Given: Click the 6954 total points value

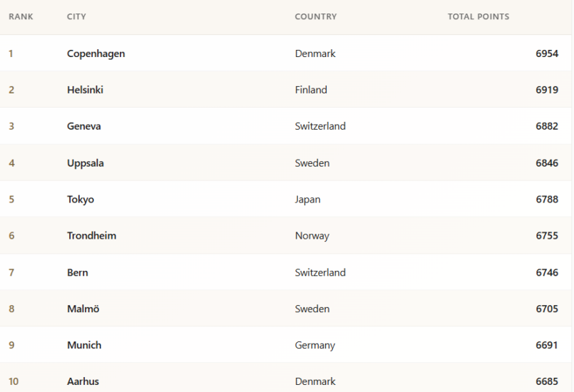Looking at the screenshot, I should pyautogui.click(x=547, y=53).
